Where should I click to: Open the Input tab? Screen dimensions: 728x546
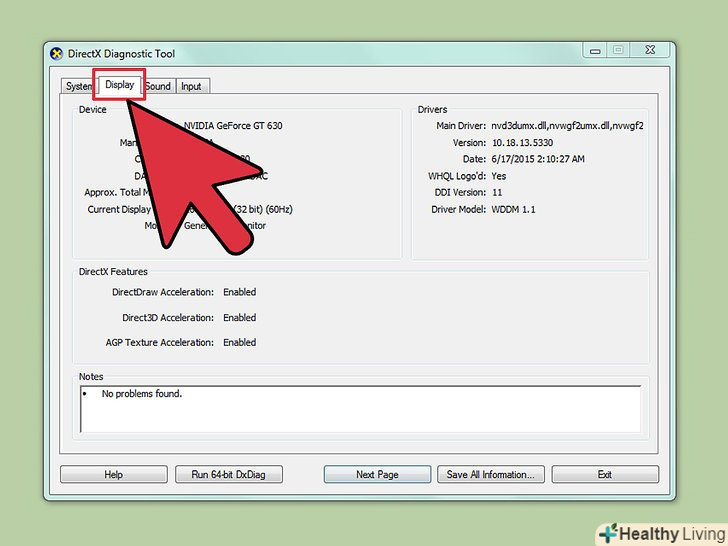pyautogui.click(x=191, y=86)
